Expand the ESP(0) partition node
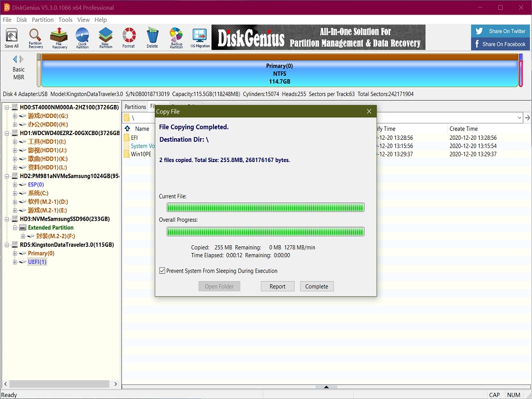 point(15,184)
